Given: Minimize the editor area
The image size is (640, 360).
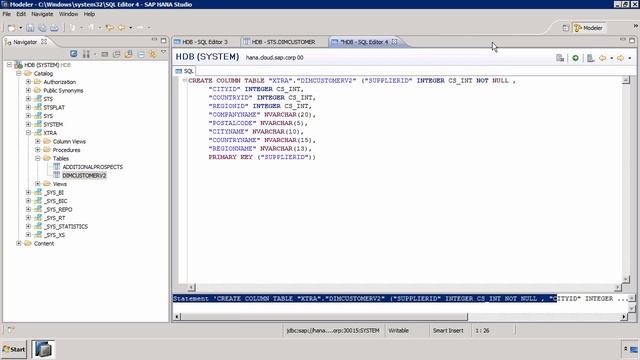Looking at the screenshot, I should tap(623, 40).
